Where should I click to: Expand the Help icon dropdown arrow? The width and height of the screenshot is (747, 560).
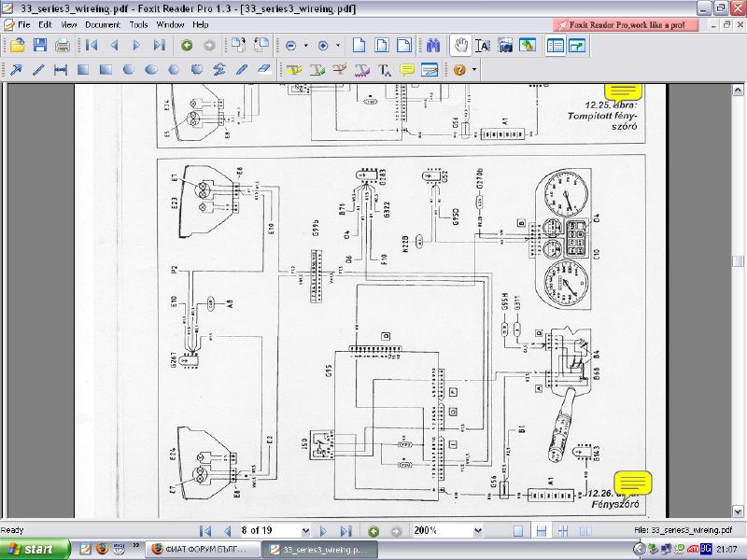(474, 69)
